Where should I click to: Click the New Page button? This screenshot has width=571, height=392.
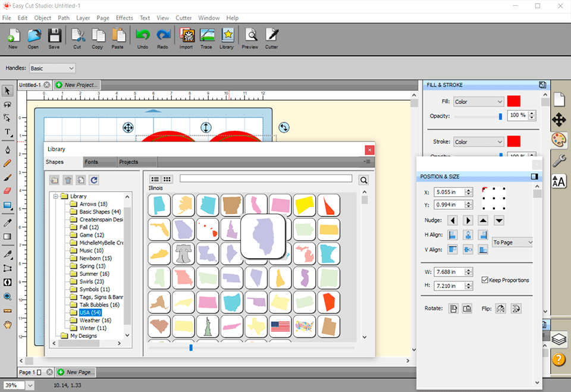point(75,372)
